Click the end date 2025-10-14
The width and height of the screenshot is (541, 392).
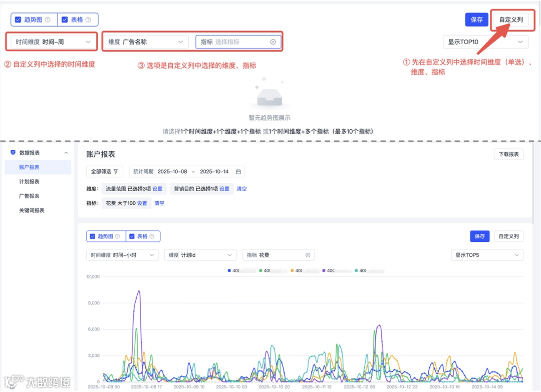pos(214,171)
